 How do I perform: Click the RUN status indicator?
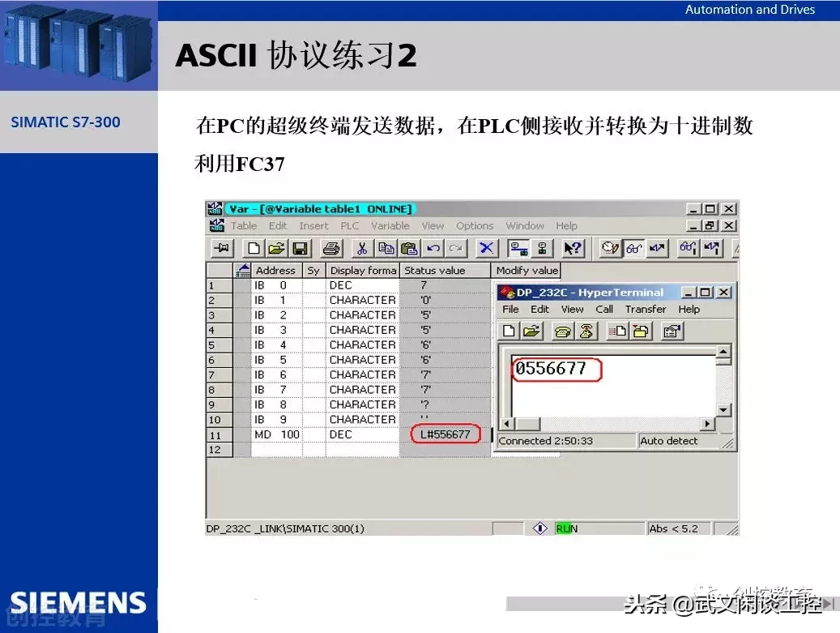566,528
